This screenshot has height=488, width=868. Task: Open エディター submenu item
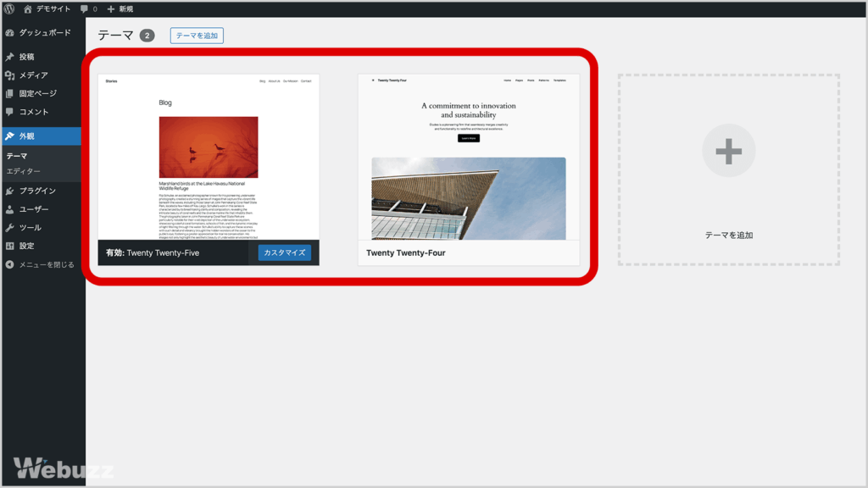(23, 171)
